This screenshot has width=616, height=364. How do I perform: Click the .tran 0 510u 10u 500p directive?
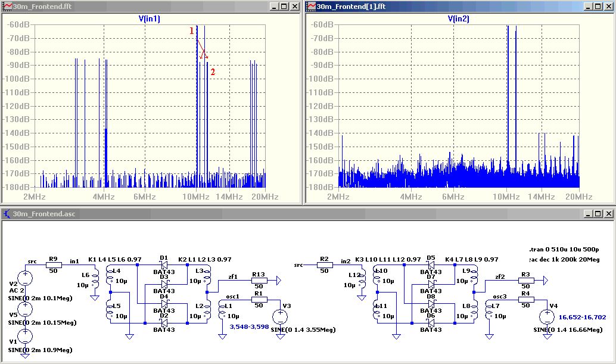tap(565, 250)
